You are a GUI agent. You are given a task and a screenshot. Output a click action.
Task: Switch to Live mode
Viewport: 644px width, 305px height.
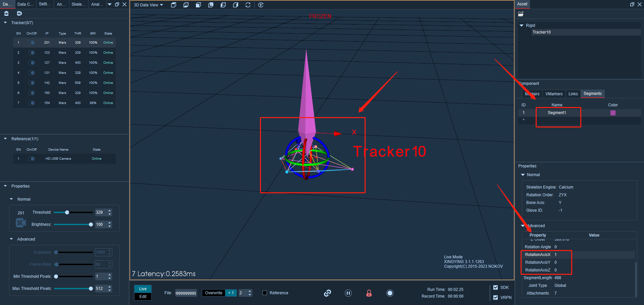(143, 289)
